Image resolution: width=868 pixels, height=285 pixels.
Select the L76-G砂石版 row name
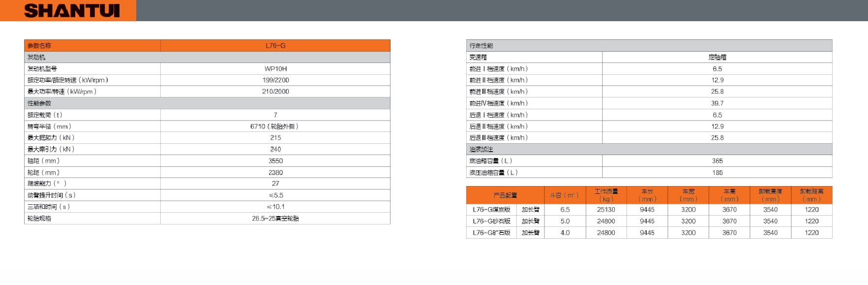coord(491,222)
